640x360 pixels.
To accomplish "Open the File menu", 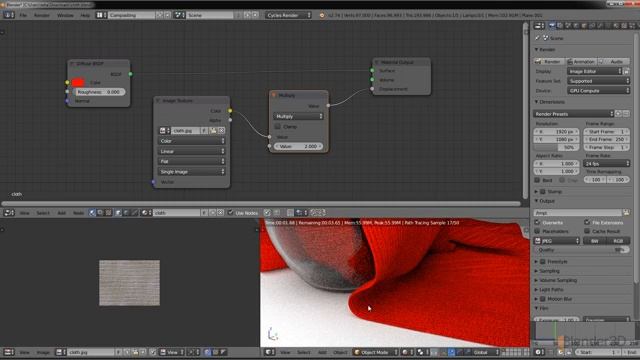I will click(x=23, y=15).
